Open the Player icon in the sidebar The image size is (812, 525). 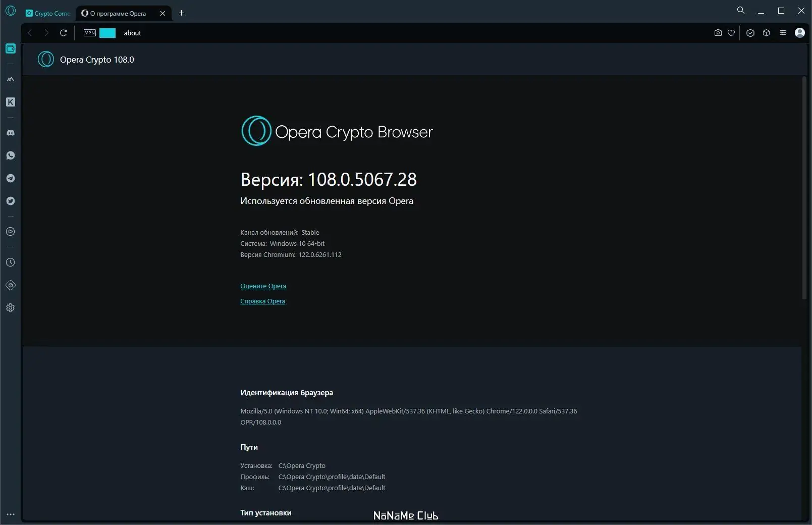11,232
